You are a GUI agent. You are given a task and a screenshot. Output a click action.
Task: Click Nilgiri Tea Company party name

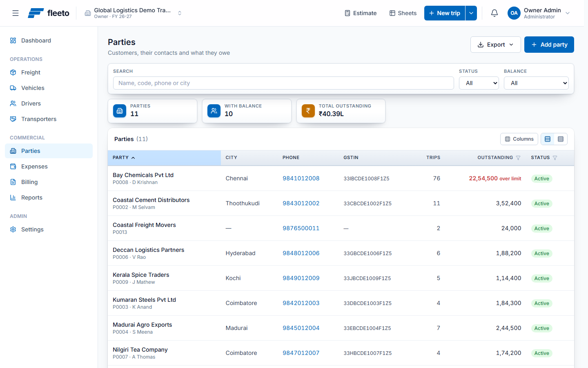click(140, 350)
